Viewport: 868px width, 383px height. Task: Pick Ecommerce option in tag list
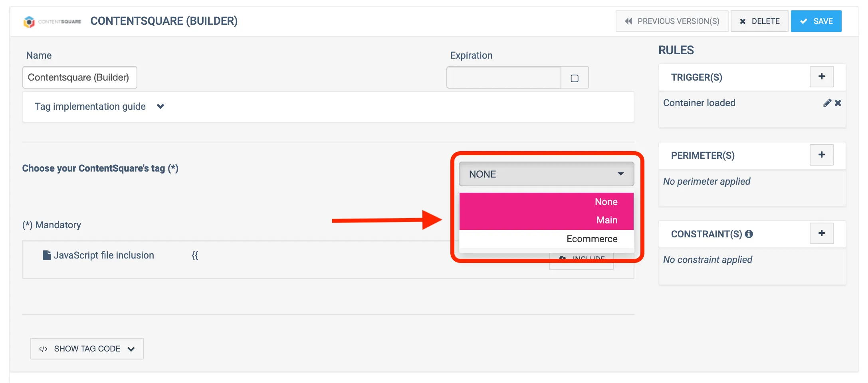click(x=592, y=239)
